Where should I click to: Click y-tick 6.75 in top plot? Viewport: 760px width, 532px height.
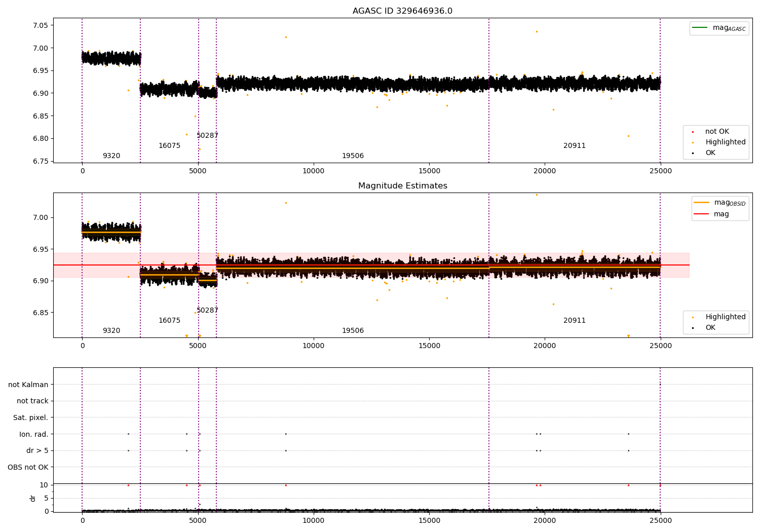click(40, 161)
